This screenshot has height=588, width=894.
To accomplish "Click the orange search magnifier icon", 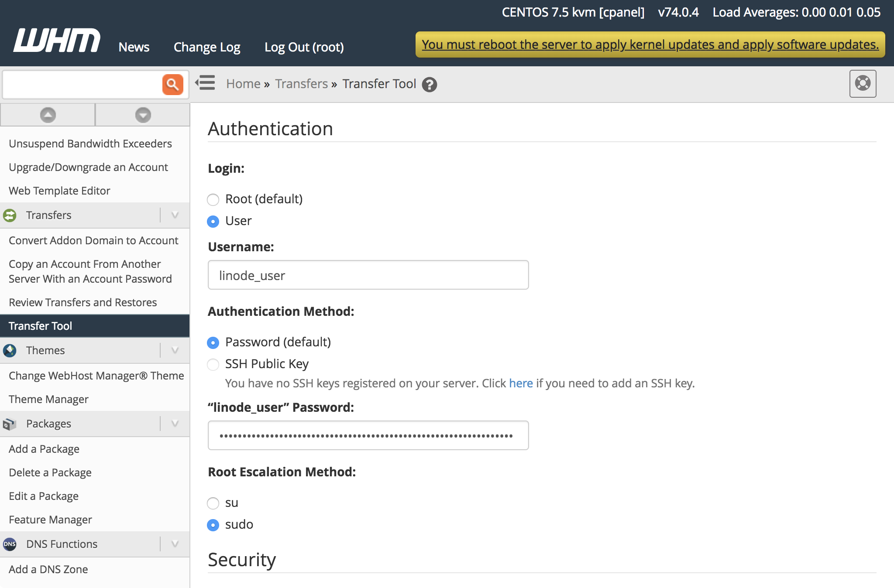I will tap(173, 84).
